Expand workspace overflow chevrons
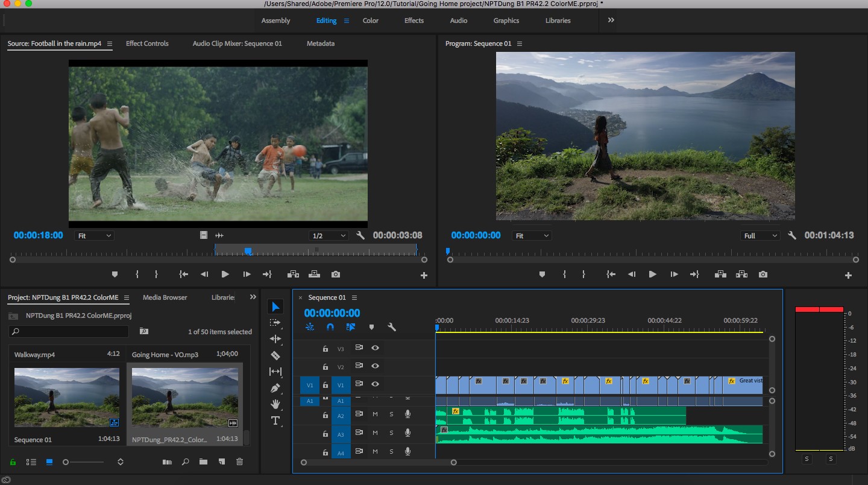 point(611,20)
